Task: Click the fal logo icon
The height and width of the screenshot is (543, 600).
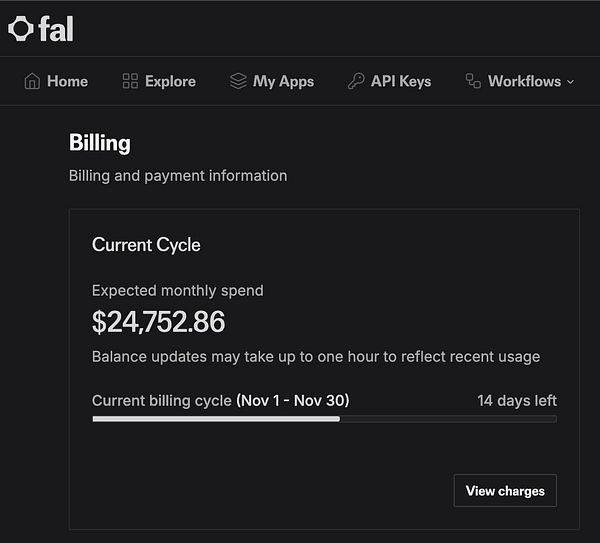Action: click(x=20, y=29)
